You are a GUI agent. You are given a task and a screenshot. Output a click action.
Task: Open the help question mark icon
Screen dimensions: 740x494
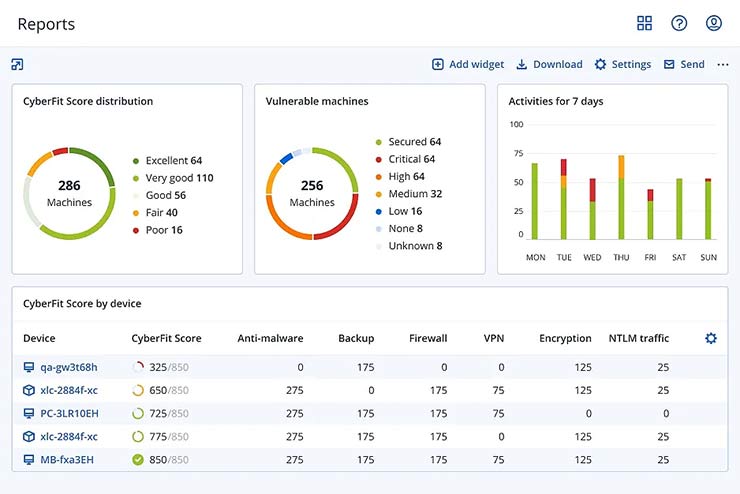click(x=679, y=24)
